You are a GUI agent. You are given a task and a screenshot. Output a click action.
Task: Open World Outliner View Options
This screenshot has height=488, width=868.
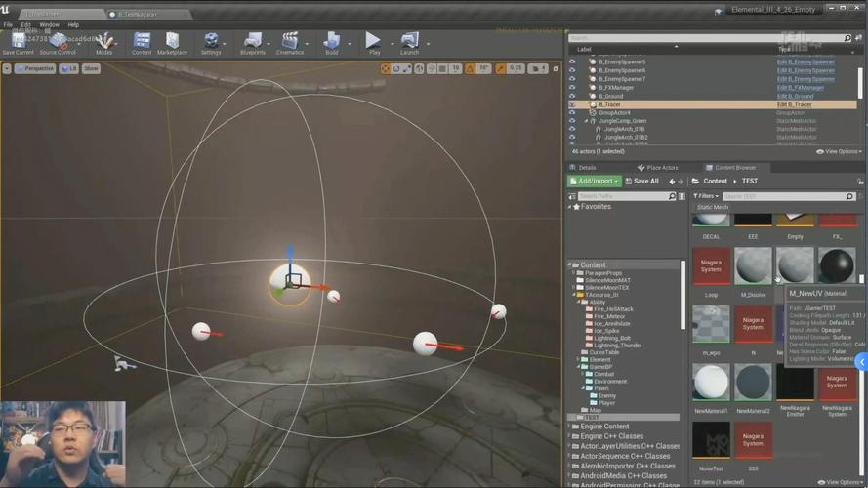840,151
